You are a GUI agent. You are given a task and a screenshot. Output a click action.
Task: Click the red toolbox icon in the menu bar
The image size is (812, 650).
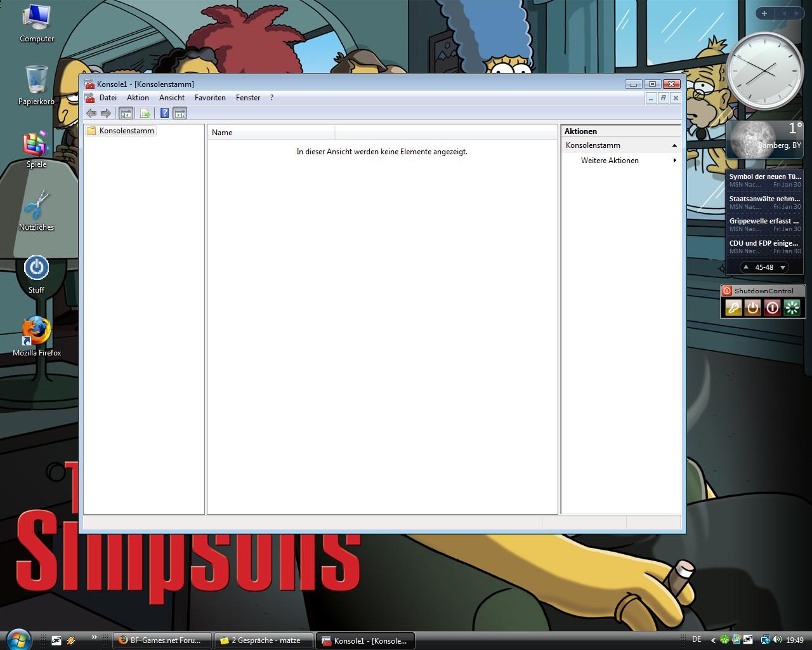click(89, 98)
